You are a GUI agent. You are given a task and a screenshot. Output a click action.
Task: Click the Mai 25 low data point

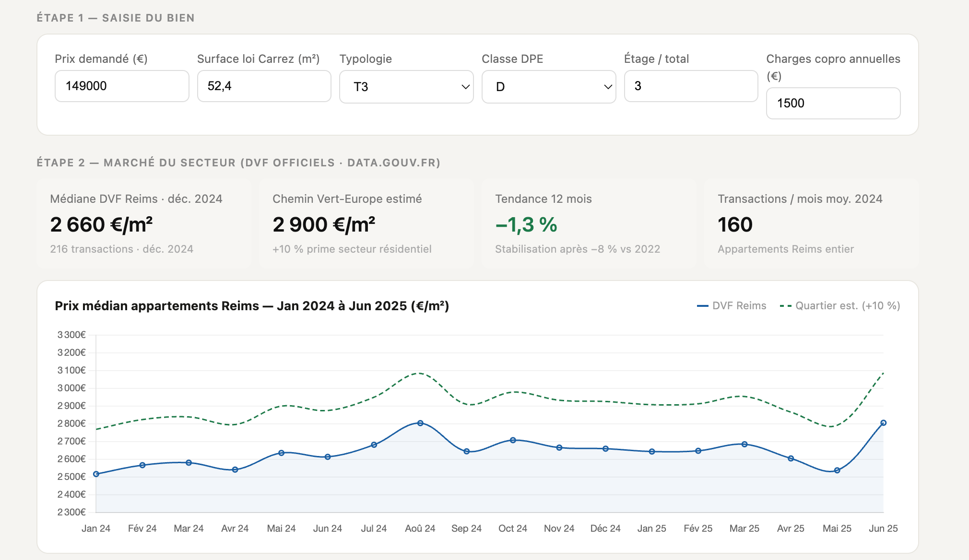837,470
